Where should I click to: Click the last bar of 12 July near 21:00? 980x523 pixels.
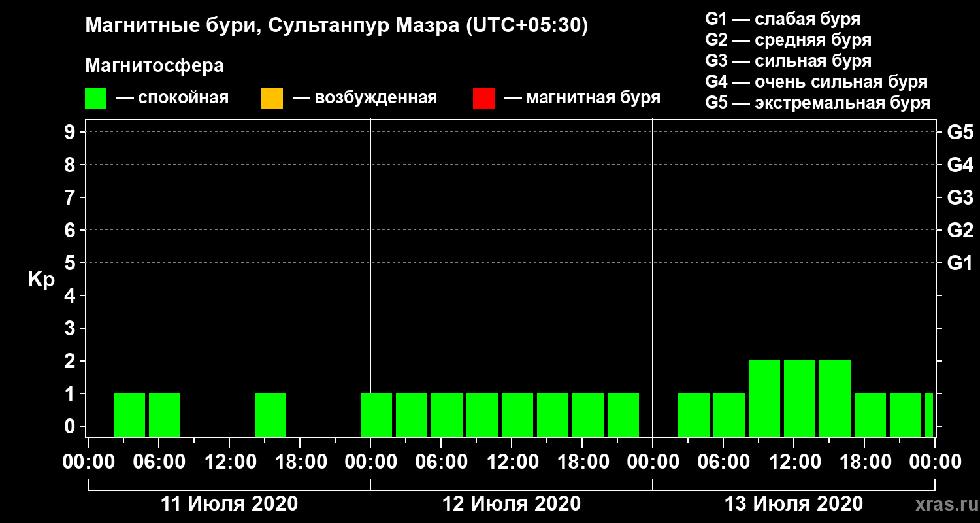coord(623,414)
